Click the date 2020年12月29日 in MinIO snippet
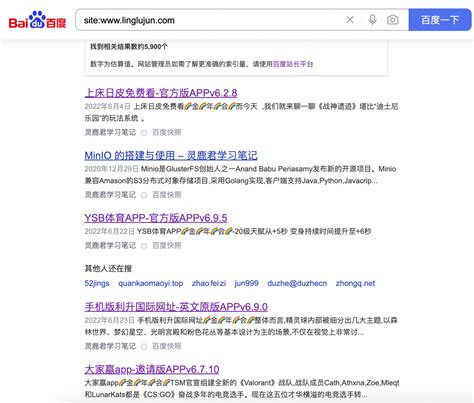This screenshot has height=403, width=474. 112,169
